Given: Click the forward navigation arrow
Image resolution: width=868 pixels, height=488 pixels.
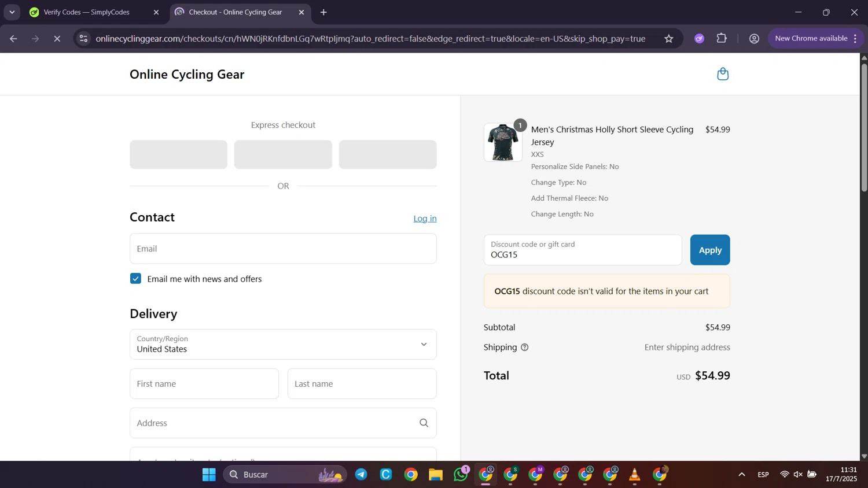Looking at the screenshot, I should click(x=35, y=39).
